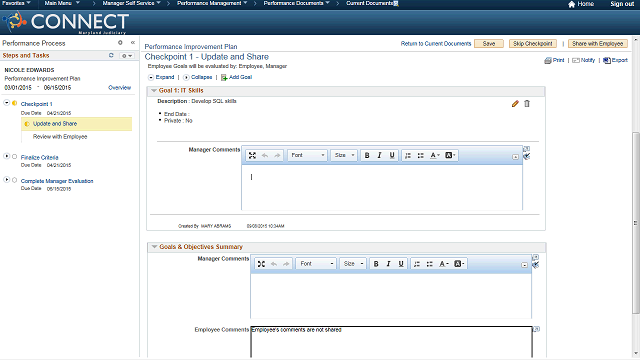The width and height of the screenshot is (640, 360).
Task: Toggle underline in Goal 1 comments toolbar
Action: coord(392,156)
